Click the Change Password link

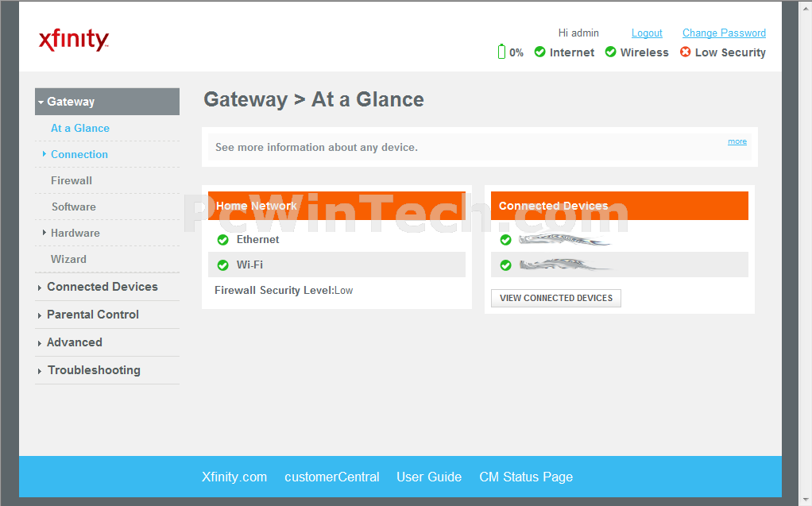tap(724, 33)
